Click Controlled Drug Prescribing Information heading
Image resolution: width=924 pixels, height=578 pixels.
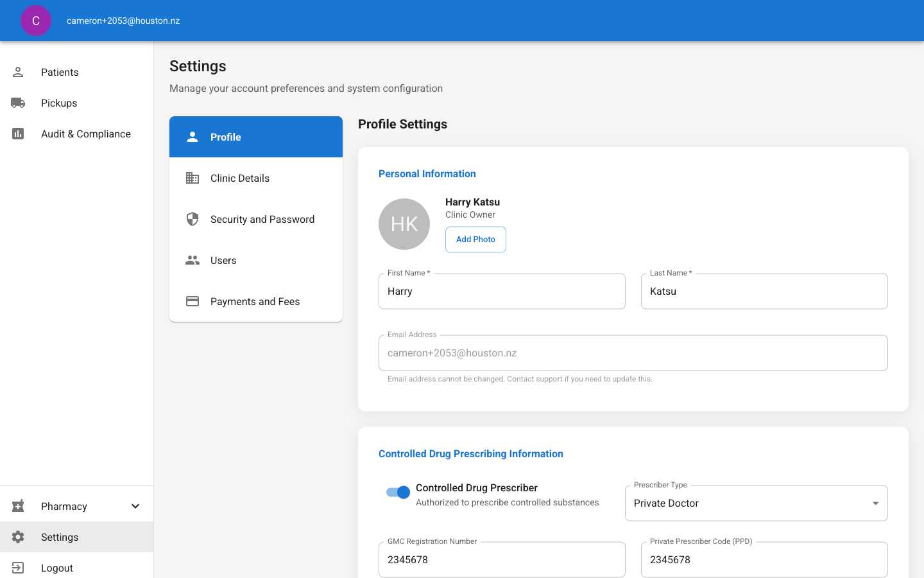pyautogui.click(x=471, y=453)
